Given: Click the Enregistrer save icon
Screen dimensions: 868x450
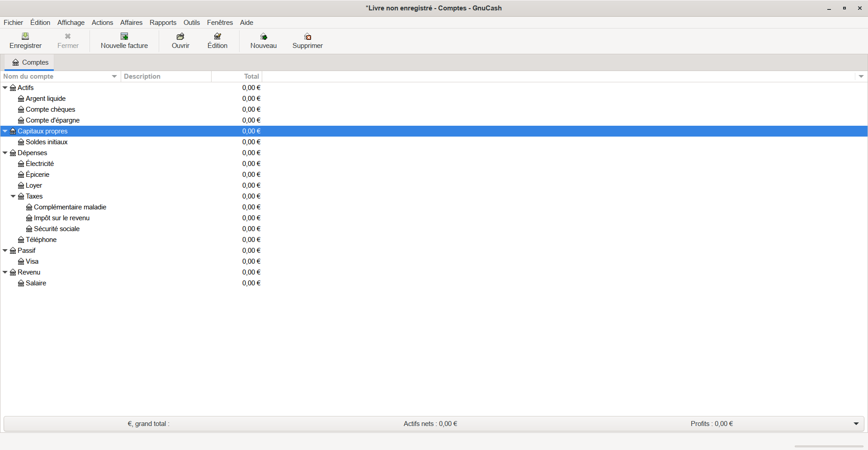Looking at the screenshot, I should [x=25, y=36].
